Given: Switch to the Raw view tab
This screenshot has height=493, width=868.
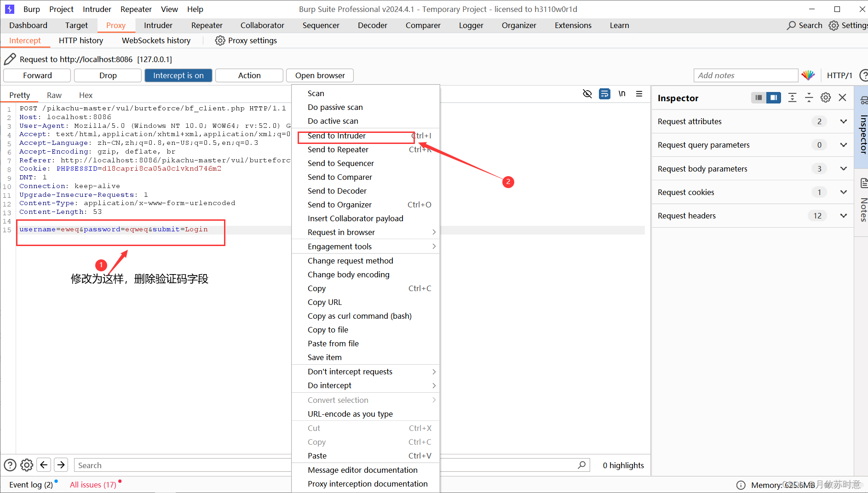Looking at the screenshot, I should (x=54, y=95).
